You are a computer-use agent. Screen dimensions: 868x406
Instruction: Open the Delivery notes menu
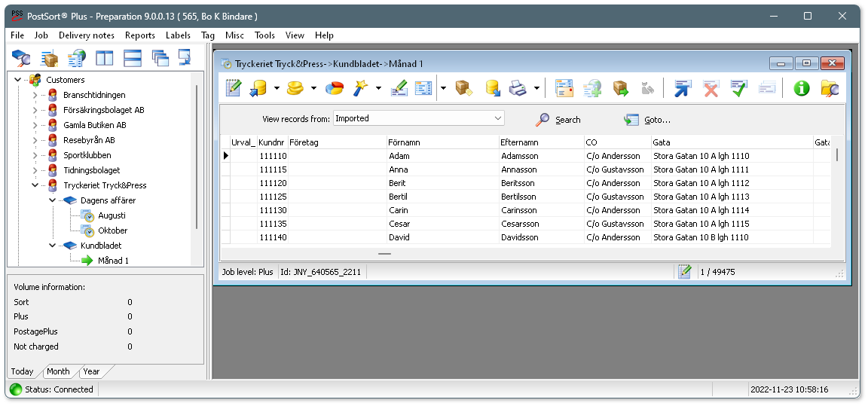(87, 35)
